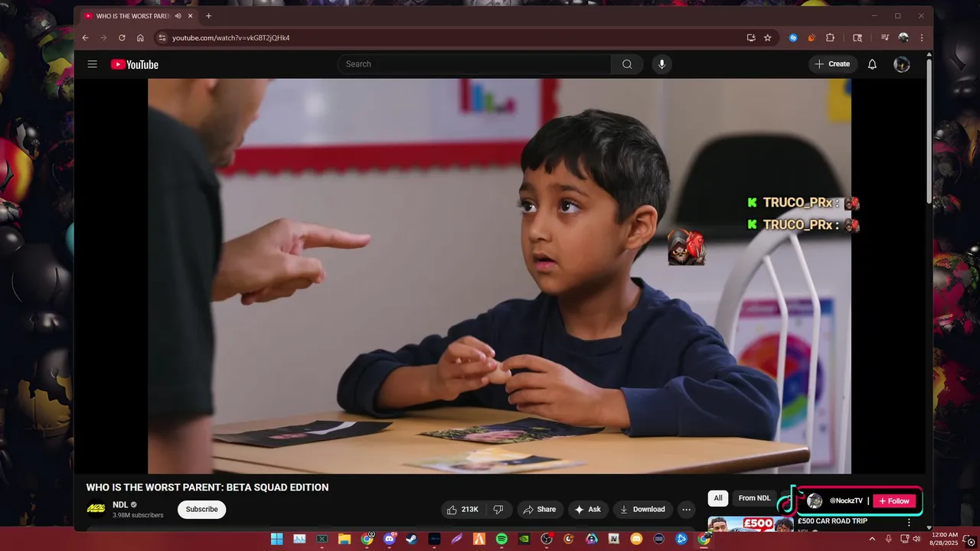This screenshot has width=980, height=551.
Task: Click the page vertical scrollbar
Action: pos(929,130)
